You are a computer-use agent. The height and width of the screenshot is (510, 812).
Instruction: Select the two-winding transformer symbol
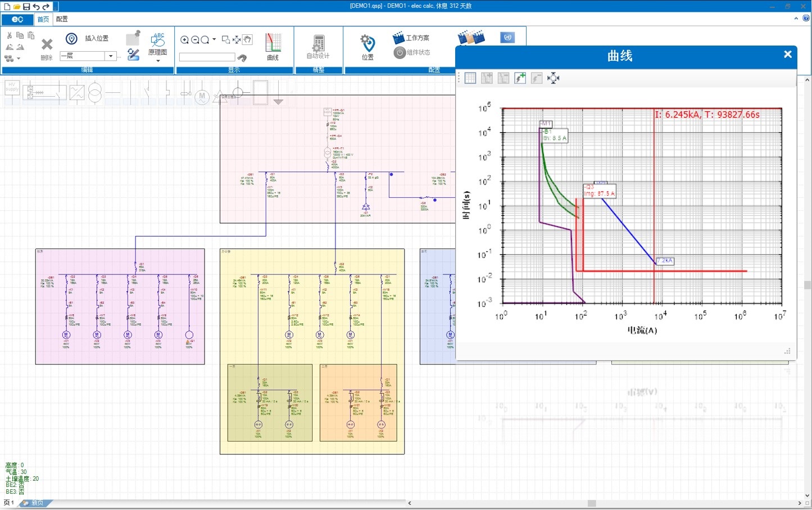[96, 92]
